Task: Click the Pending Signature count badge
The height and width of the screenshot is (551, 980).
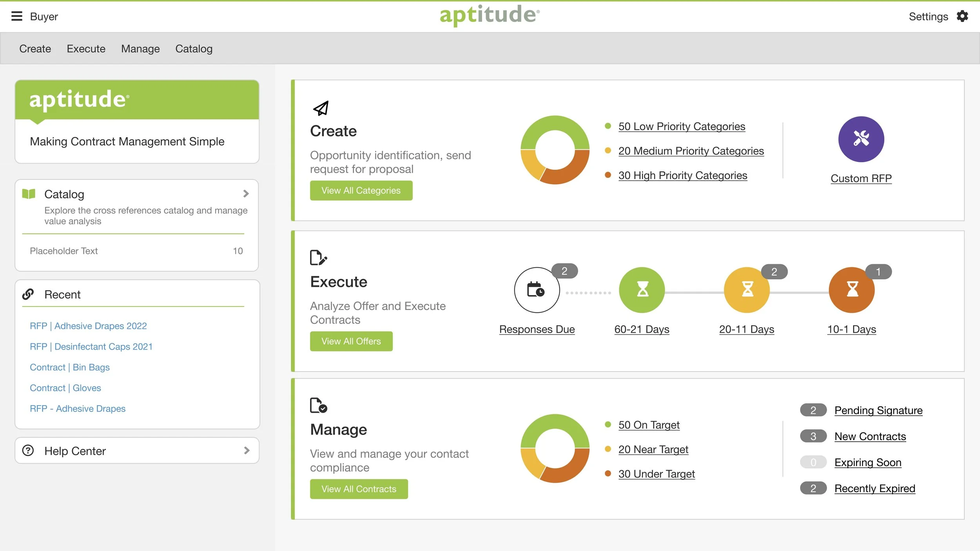Action: [813, 410]
